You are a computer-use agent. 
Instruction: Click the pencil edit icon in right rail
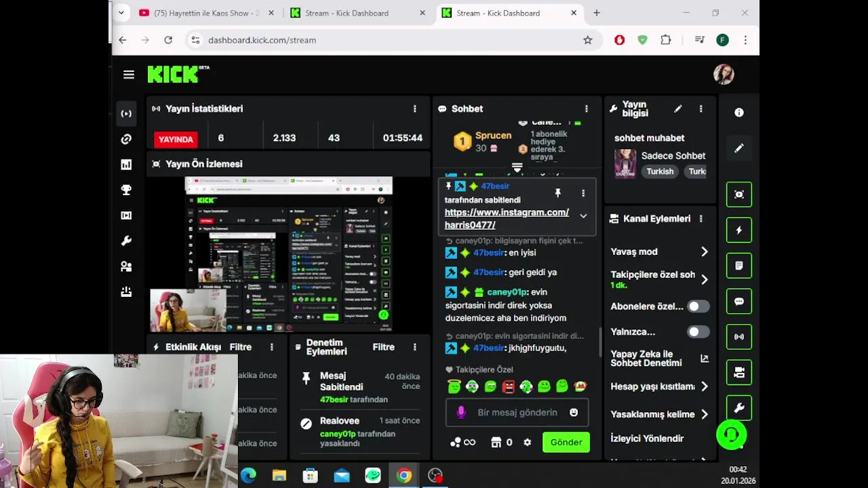(x=739, y=148)
